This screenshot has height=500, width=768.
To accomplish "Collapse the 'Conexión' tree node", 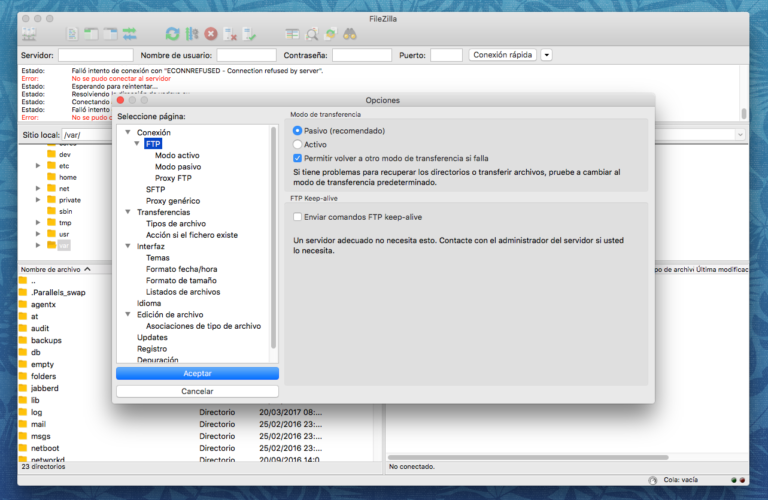I will pos(128,132).
